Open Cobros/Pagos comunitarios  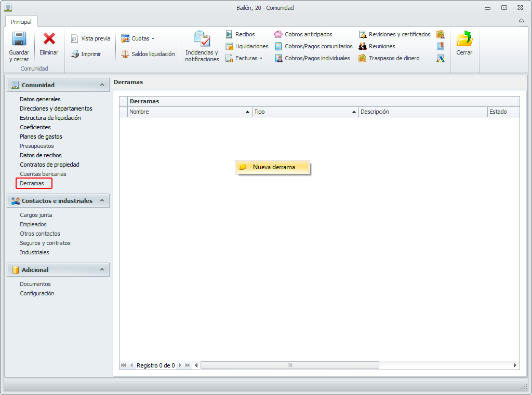click(314, 46)
